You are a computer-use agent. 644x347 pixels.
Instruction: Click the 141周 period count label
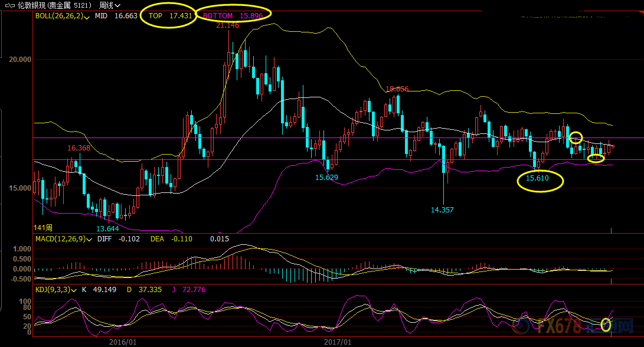click(x=44, y=228)
